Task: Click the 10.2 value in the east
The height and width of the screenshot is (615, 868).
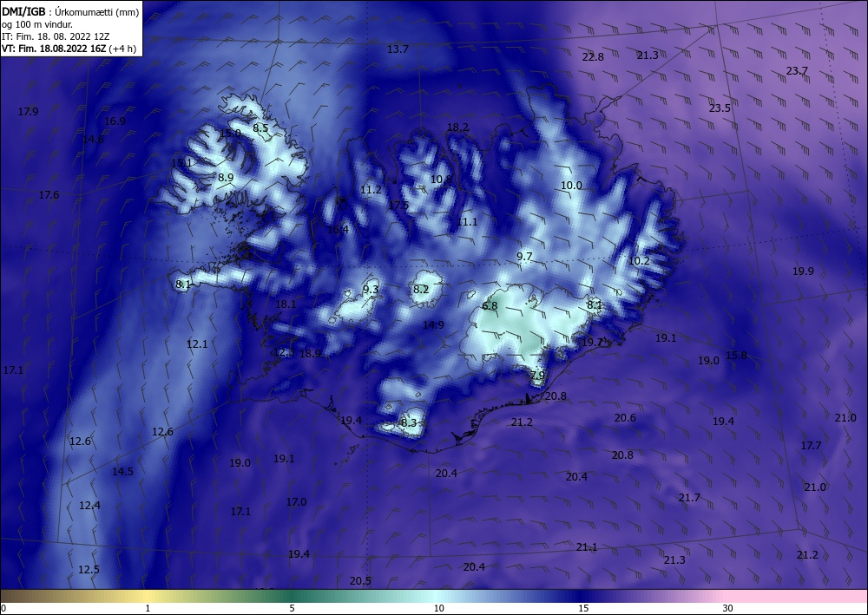Action: [x=639, y=260]
